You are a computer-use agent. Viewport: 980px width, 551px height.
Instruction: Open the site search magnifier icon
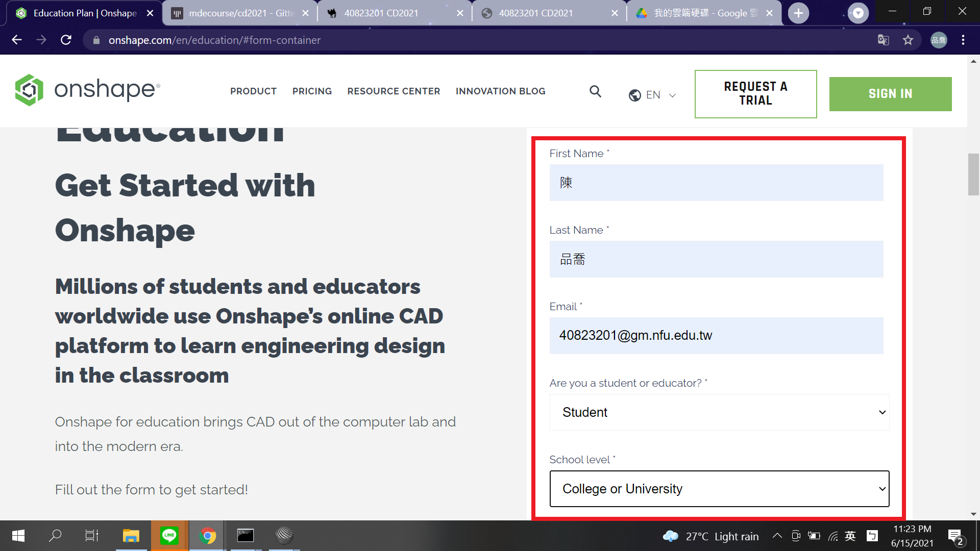(x=595, y=91)
